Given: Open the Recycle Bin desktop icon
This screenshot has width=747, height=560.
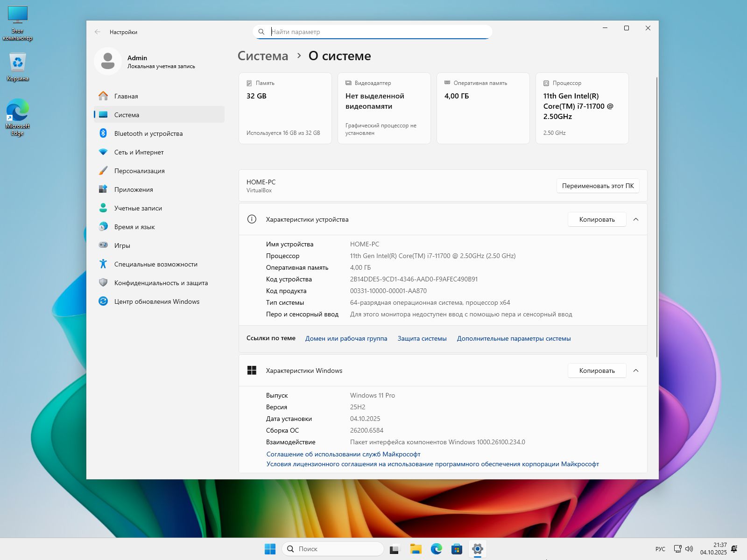Looking at the screenshot, I should 18,63.
